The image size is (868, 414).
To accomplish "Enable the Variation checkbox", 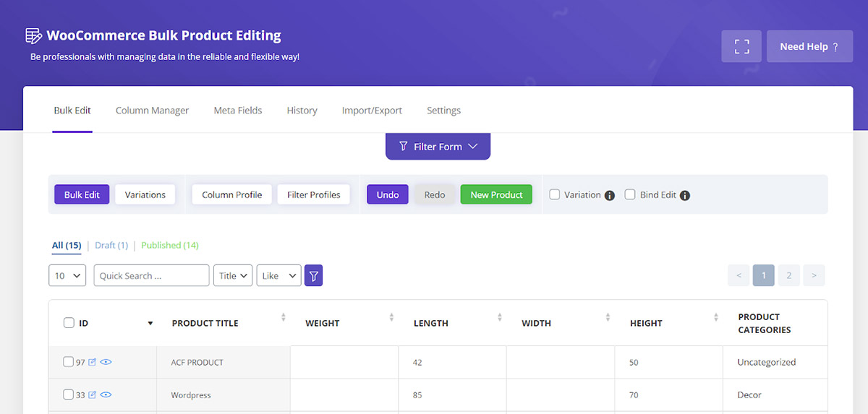I will coord(555,194).
